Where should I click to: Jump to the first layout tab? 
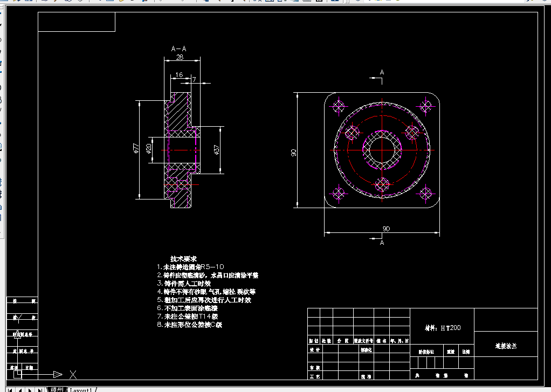click(x=10, y=389)
